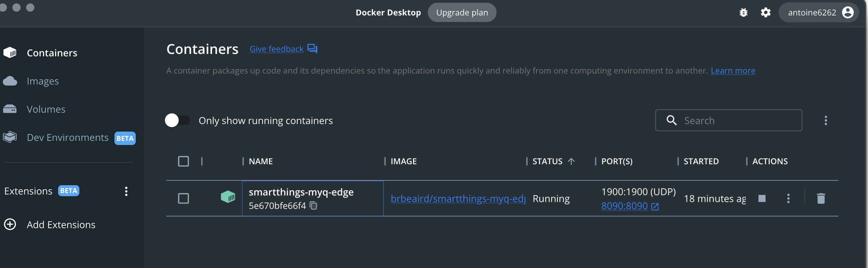Sort by STATUS column header
The width and height of the screenshot is (868, 268).
point(547,161)
